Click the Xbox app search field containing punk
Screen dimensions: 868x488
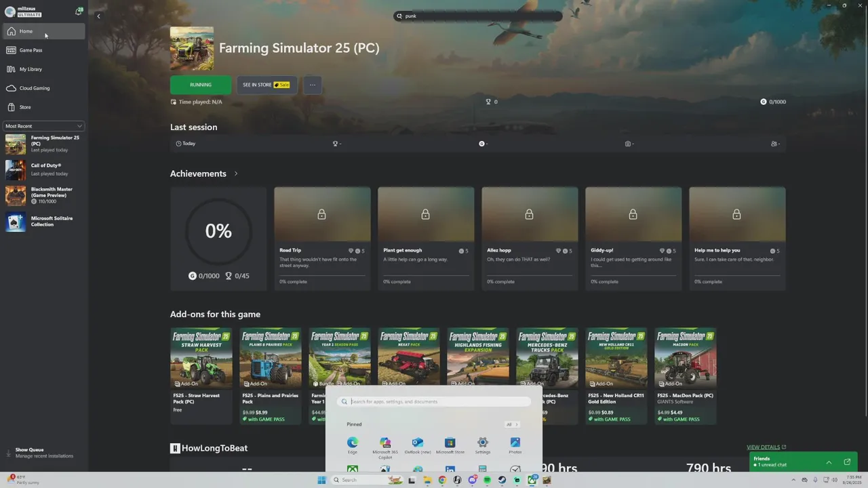[478, 16]
